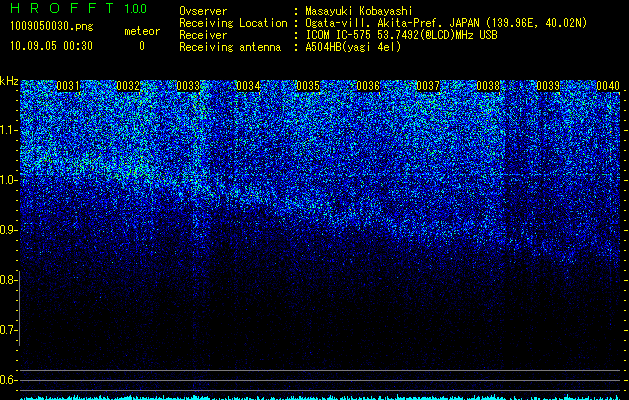Click the cyan signal level strip

click(321, 397)
